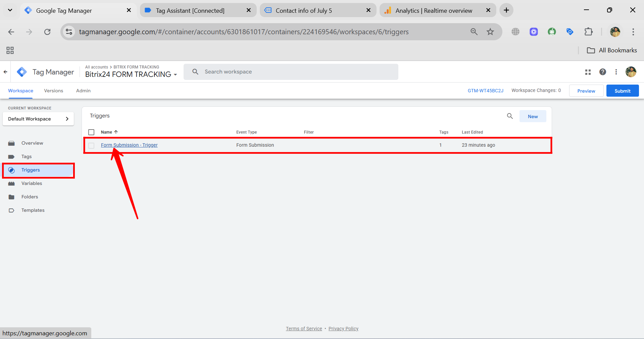Click the Filter column header
The height and width of the screenshot is (339, 644).
(x=309, y=132)
